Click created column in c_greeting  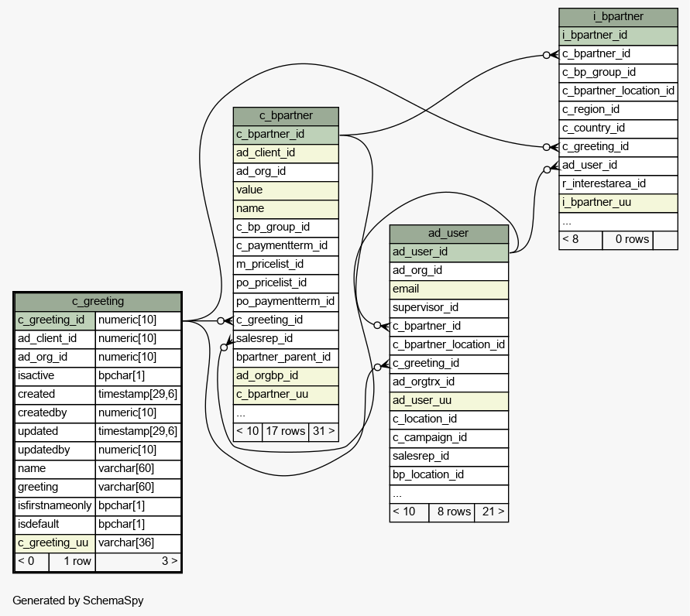click(55, 395)
